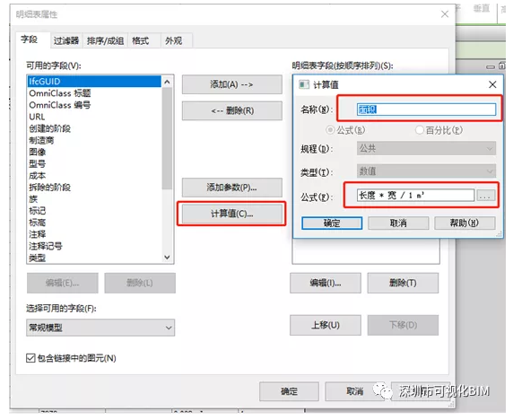This screenshot has height=420, width=513.
Task: Select the 公式(R) radio button
Action: pyautogui.click(x=330, y=130)
